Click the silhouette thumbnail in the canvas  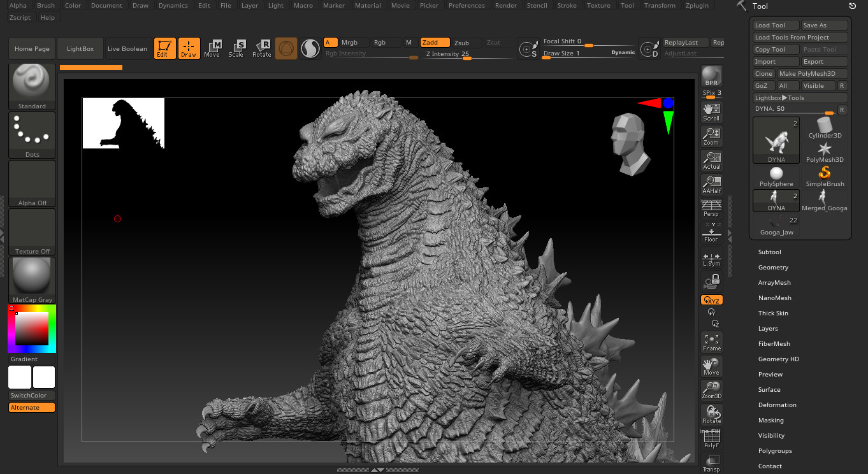pos(124,123)
